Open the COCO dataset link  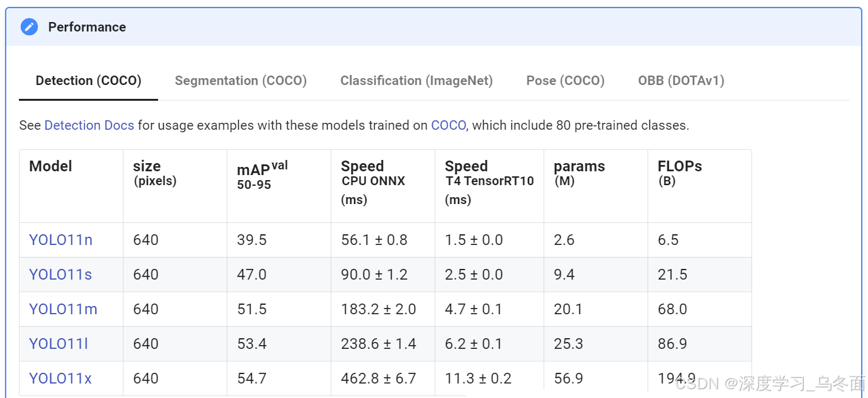[448, 125]
